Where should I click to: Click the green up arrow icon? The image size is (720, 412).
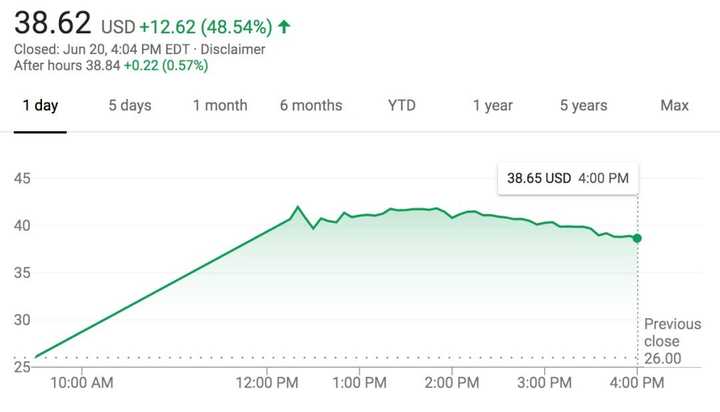286,25
